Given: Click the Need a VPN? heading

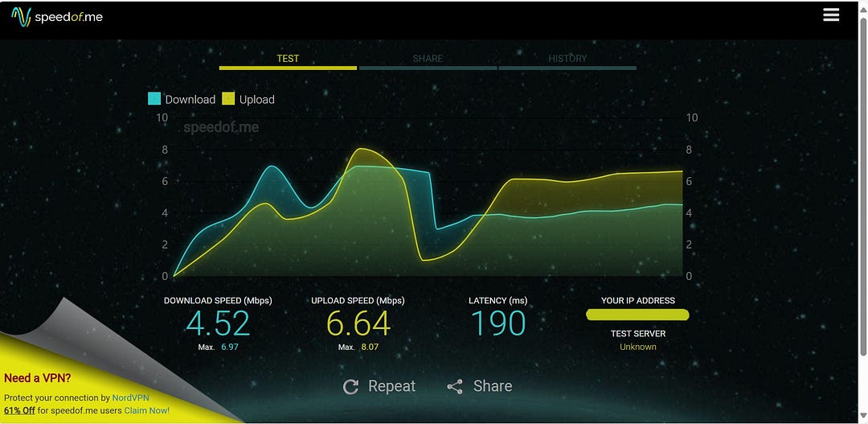Looking at the screenshot, I should pos(37,379).
